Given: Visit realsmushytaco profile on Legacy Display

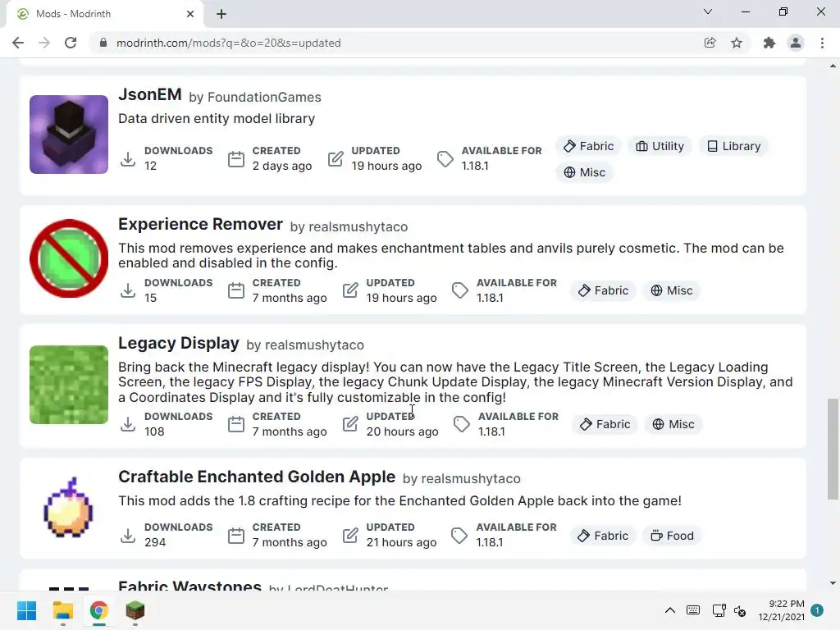Looking at the screenshot, I should [314, 345].
